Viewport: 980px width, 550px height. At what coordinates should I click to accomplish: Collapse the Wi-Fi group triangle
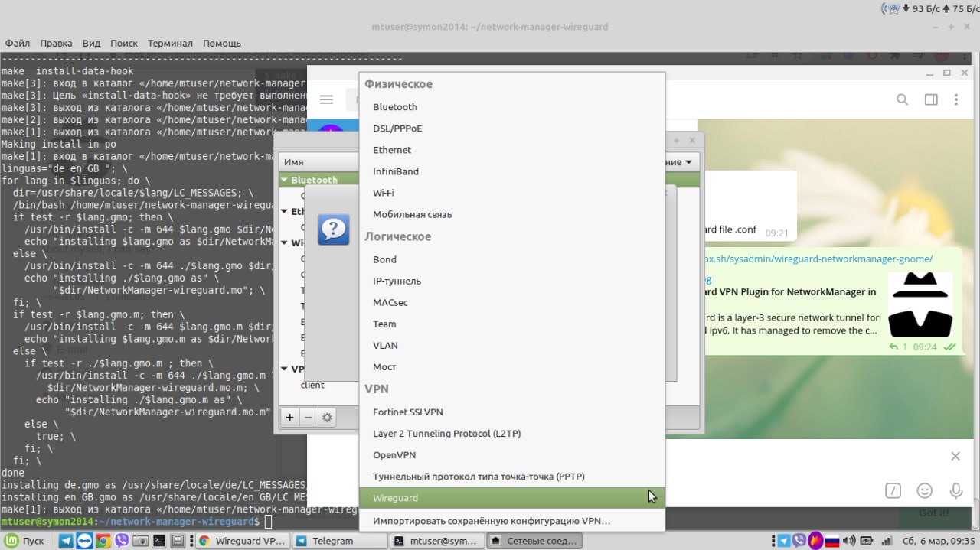pyautogui.click(x=284, y=242)
